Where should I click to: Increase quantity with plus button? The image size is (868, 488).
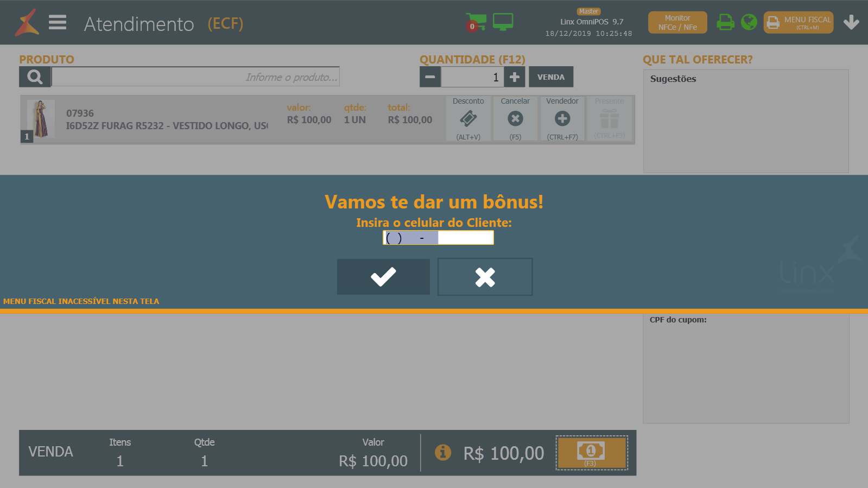coord(515,77)
